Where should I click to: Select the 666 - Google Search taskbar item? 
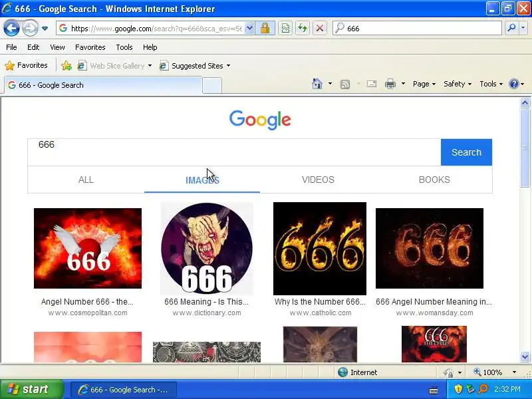[124, 390]
